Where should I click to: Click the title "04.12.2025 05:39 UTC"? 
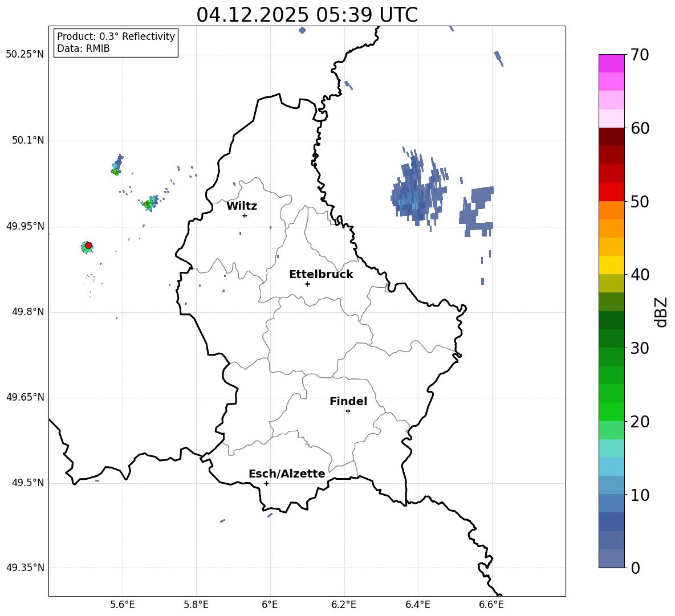307,15
